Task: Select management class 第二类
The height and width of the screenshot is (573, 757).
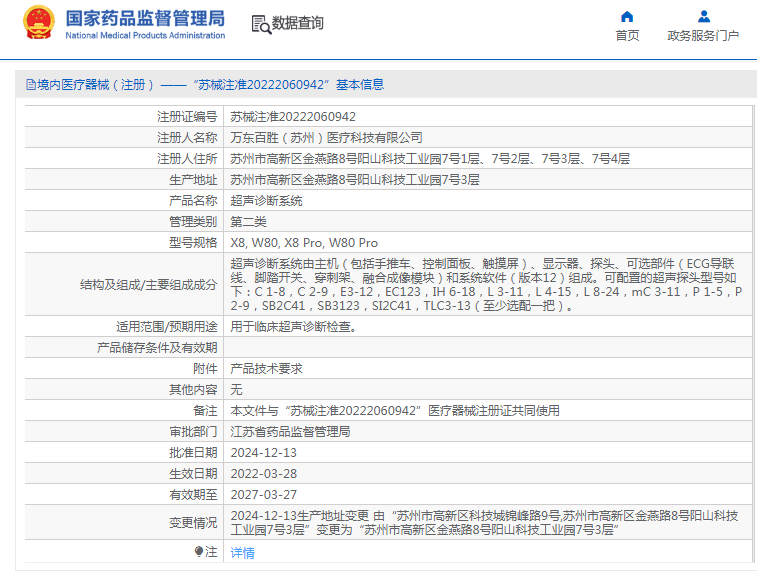Action: pyautogui.click(x=248, y=222)
